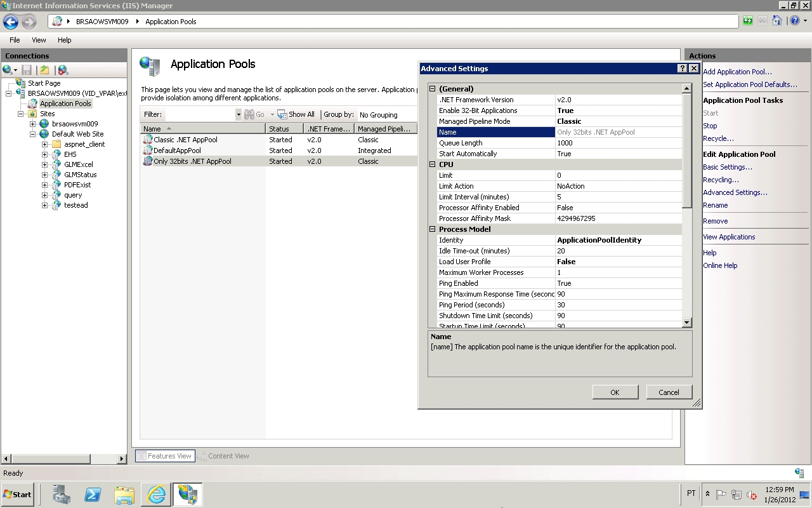Click the IIS Manager home icon in breadcrumb bar
Viewport: 812px width, 508px height.
(56, 21)
